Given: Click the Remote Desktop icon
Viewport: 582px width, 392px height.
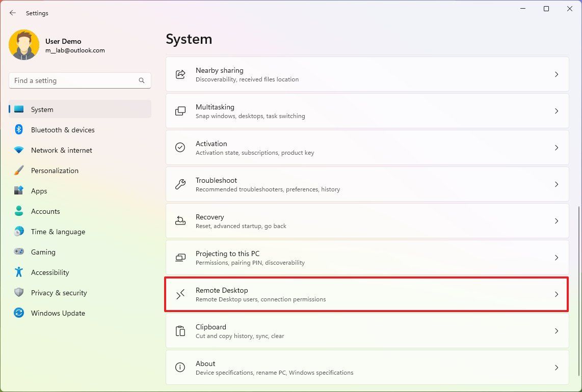Looking at the screenshot, I should pos(180,294).
